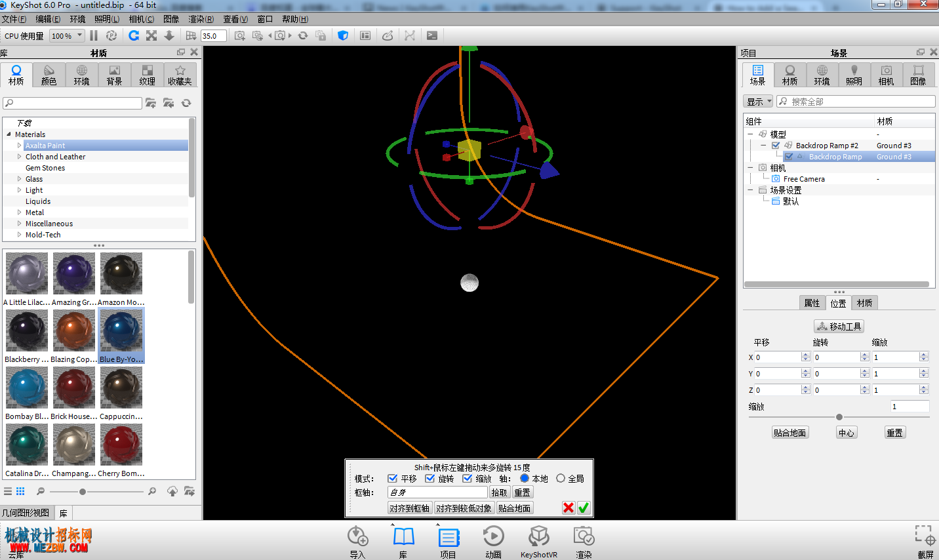
Task: Adjust the 缩放 scale slider handle
Action: 839,417
